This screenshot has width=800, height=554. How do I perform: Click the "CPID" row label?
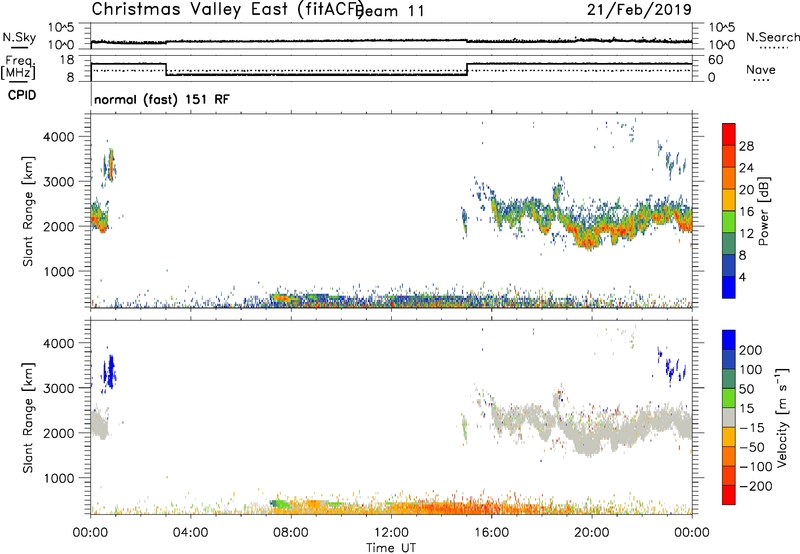tap(22, 95)
